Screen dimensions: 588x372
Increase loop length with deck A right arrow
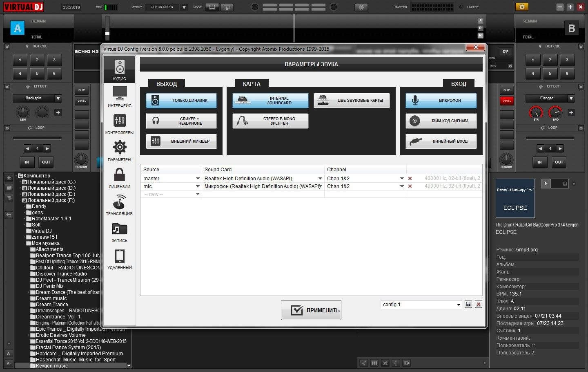click(47, 148)
